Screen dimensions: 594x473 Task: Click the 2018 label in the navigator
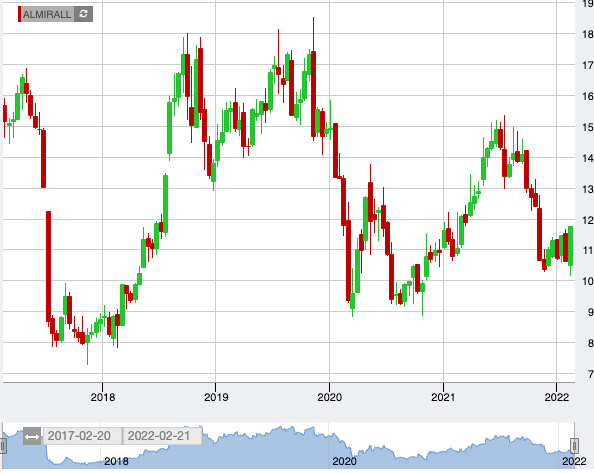(x=116, y=461)
